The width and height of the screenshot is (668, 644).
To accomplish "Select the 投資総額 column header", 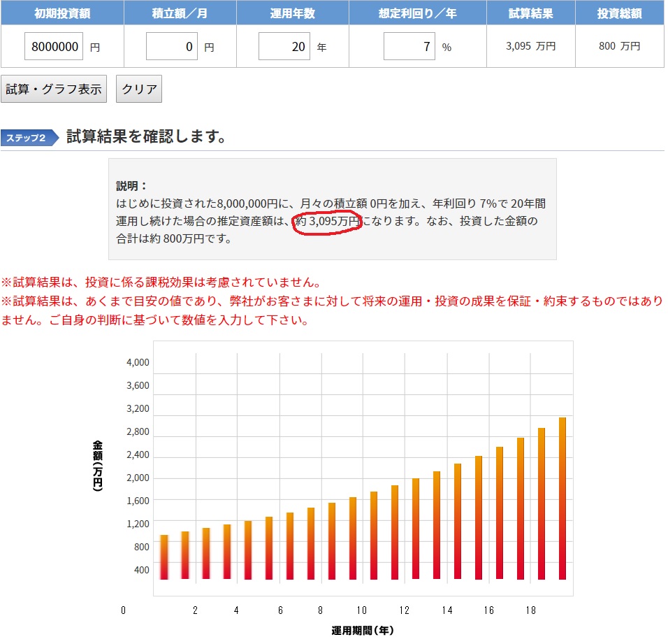I will click(x=619, y=13).
